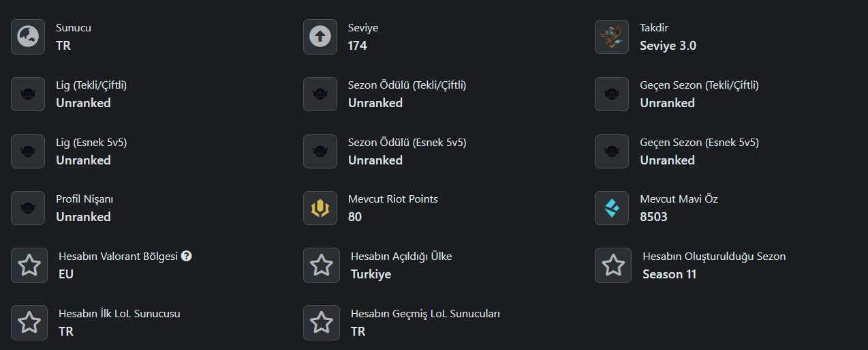
Task: Click the up-arrow Seviye icon
Action: [320, 37]
